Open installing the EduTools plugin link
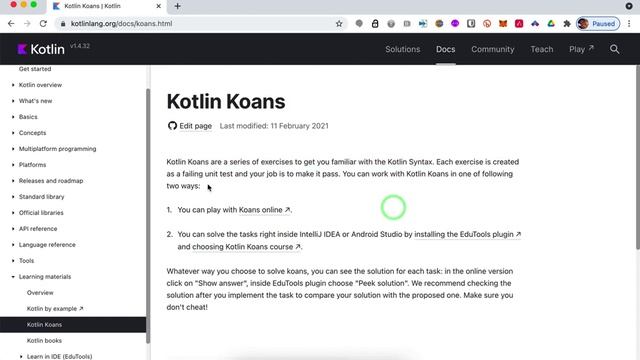 (467, 234)
